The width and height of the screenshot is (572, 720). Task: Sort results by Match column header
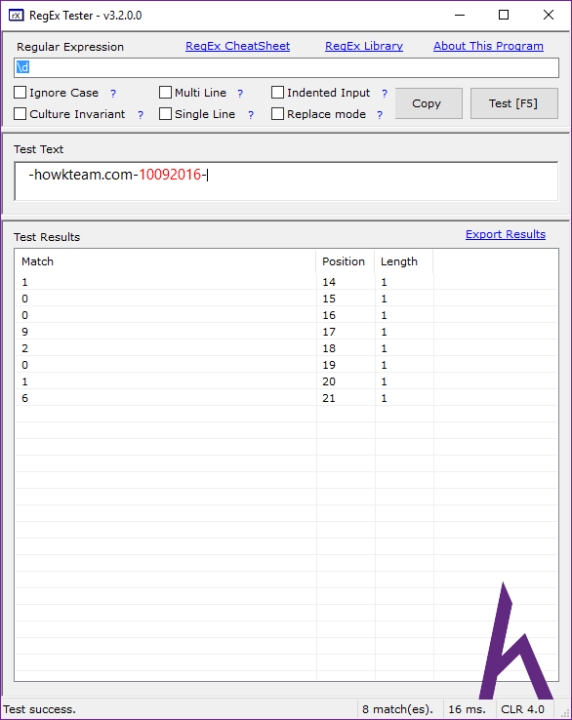166,261
